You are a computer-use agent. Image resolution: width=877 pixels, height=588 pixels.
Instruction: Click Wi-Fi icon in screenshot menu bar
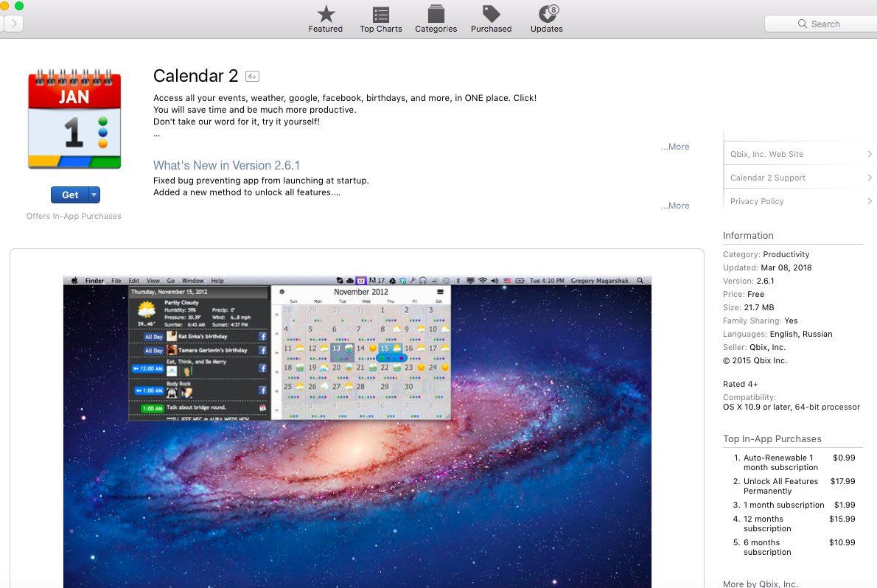click(482, 280)
